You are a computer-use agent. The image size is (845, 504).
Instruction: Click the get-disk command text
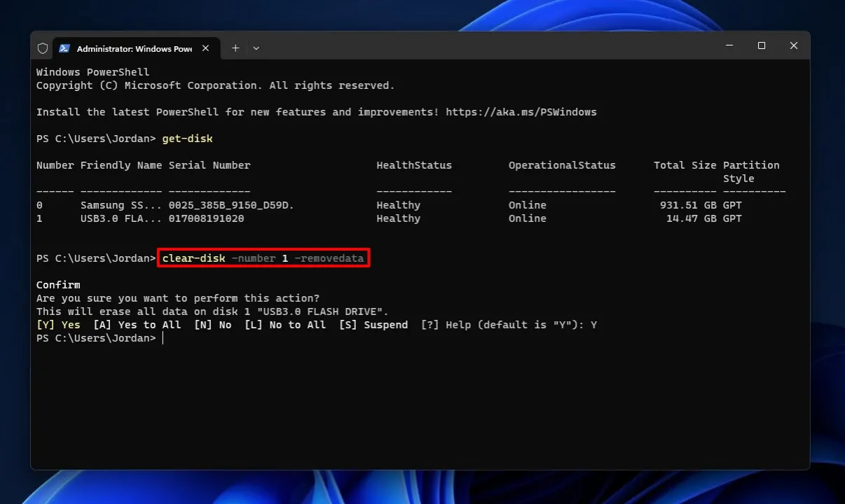click(187, 139)
